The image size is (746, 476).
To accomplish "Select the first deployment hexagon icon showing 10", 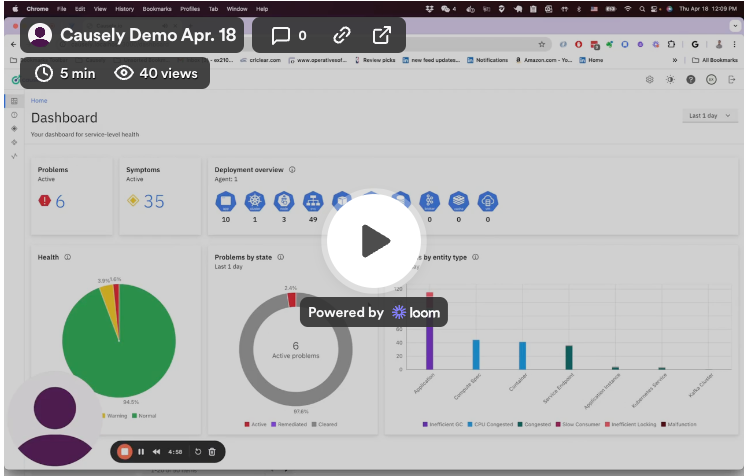I will (x=226, y=200).
